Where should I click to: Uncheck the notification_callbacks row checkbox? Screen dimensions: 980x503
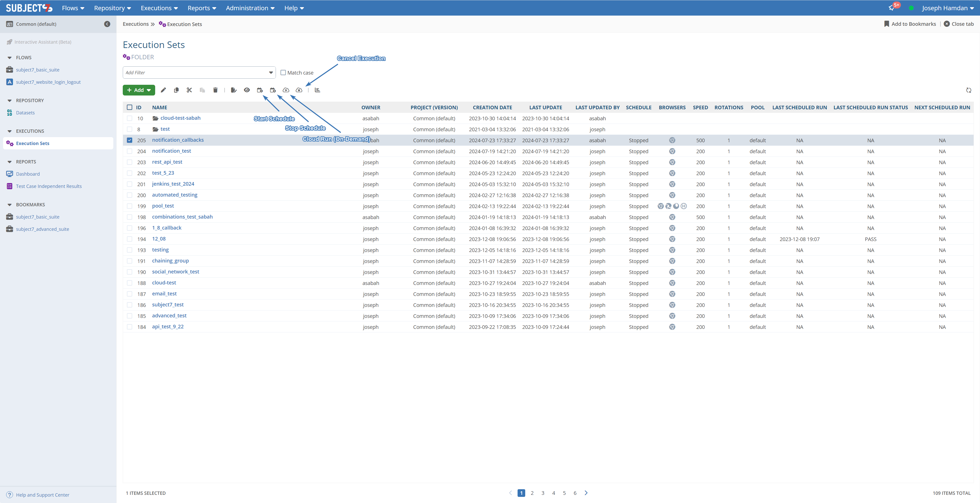click(x=129, y=140)
